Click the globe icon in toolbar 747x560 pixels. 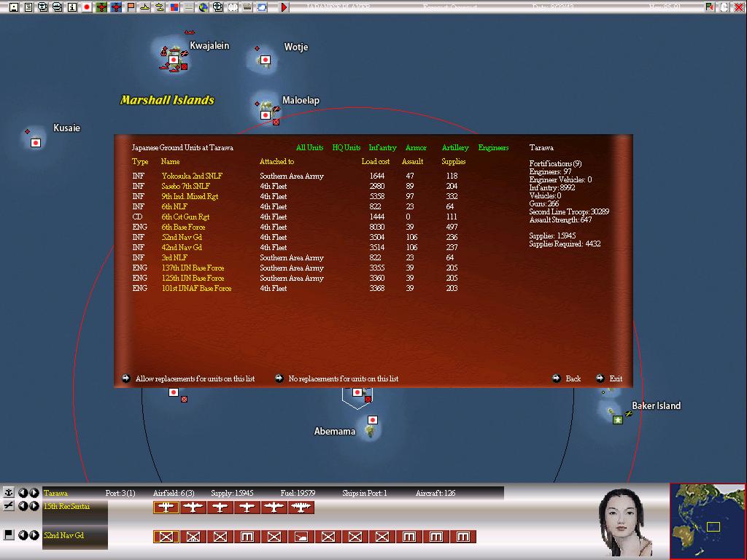(204, 7)
